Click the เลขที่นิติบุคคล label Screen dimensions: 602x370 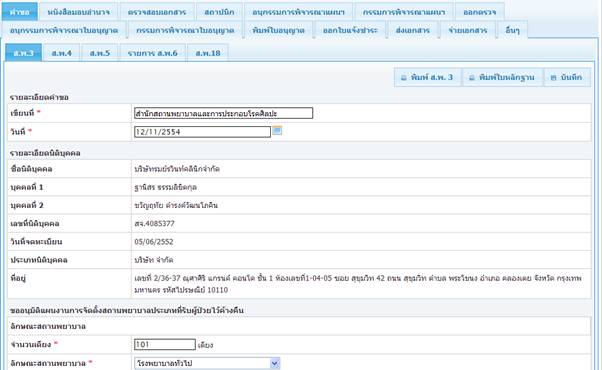(x=35, y=223)
